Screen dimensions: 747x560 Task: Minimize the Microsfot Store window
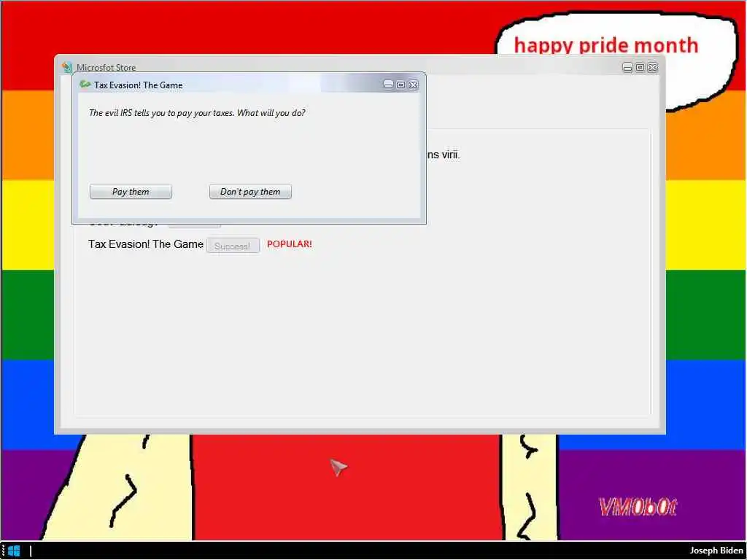point(627,68)
